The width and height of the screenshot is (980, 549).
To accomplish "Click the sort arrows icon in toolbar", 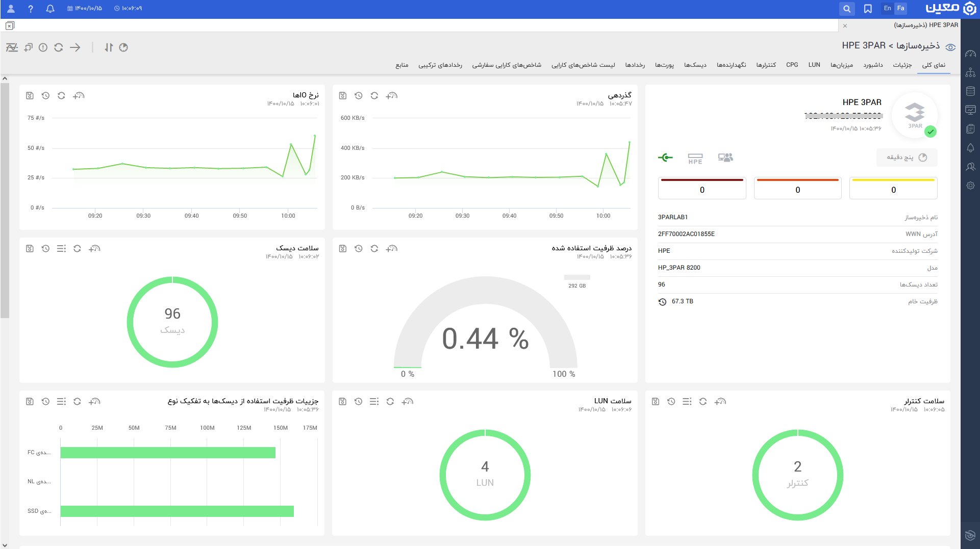I will tap(108, 47).
